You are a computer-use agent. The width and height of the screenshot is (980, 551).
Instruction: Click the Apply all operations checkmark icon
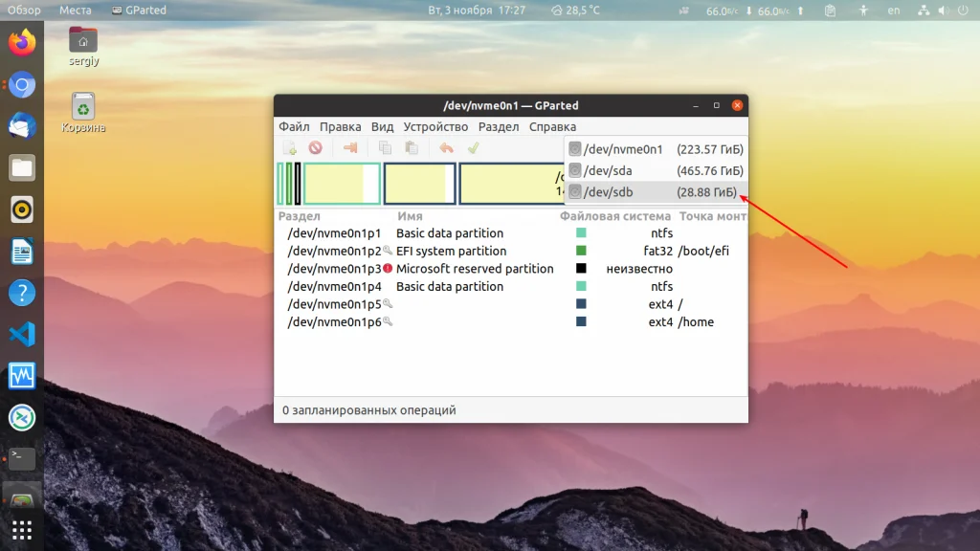click(473, 148)
